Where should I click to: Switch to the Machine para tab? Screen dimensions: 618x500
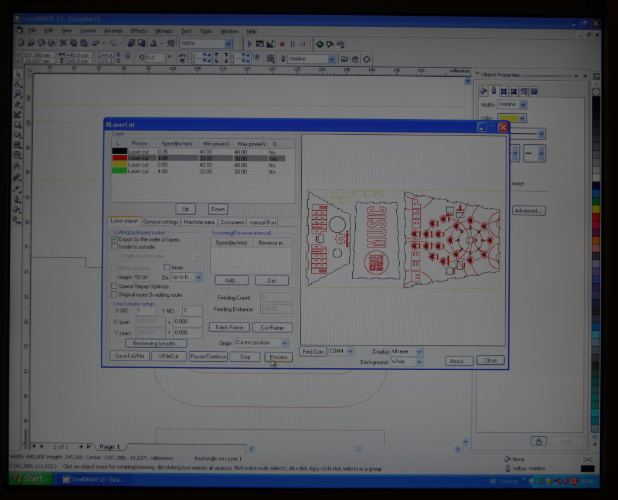pyautogui.click(x=199, y=222)
